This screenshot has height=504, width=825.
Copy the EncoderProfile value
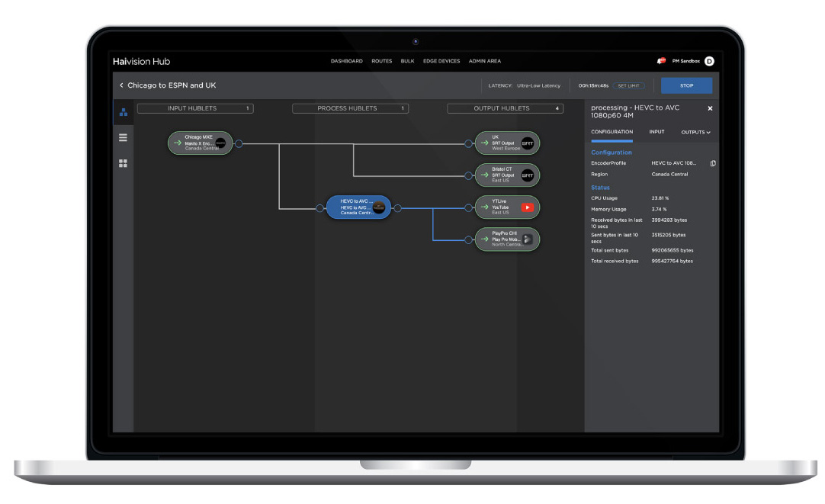click(x=713, y=164)
